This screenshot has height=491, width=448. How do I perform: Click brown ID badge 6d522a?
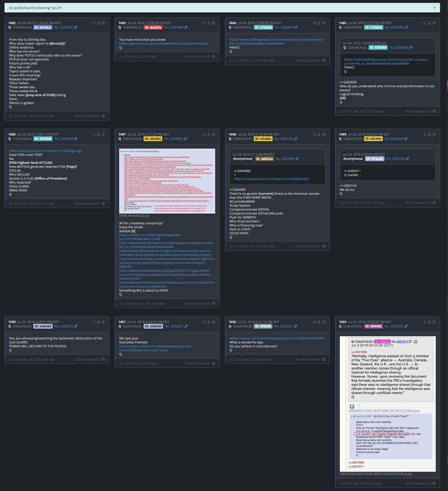tap(264, 159)
